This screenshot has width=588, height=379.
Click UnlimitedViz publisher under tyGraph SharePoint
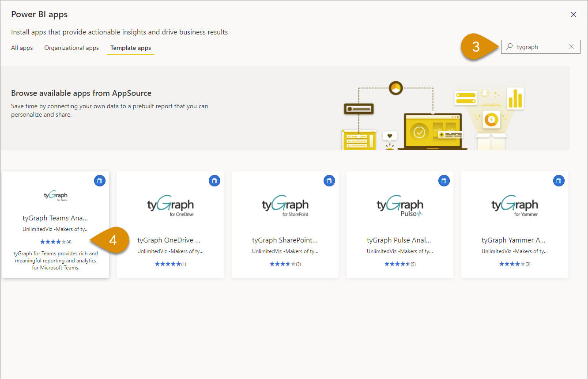pos(285,251)
